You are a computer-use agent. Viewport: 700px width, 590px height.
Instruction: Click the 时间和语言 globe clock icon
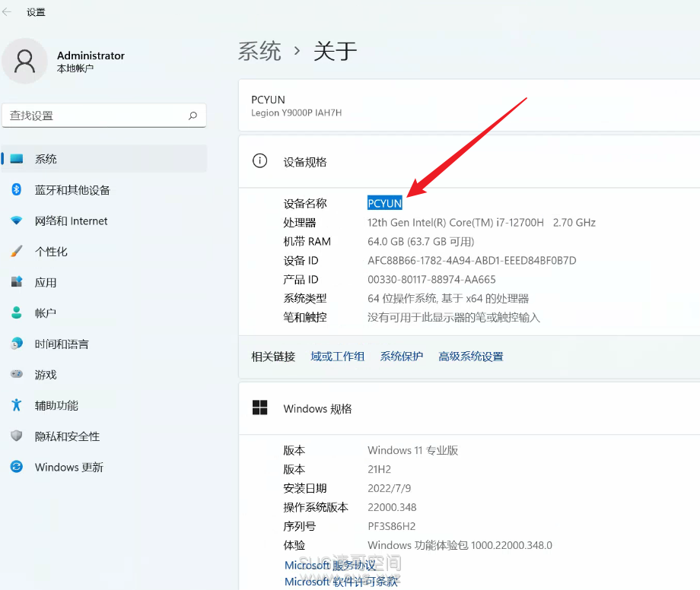click(x=17, y=344)
